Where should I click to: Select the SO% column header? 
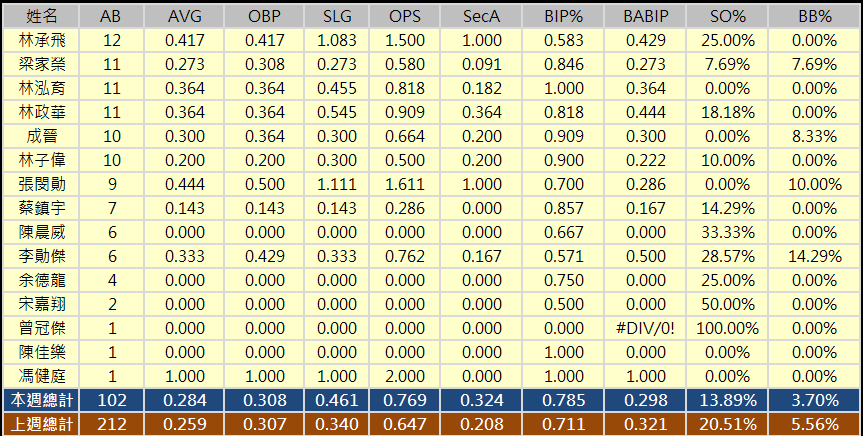tap(728, 17)
